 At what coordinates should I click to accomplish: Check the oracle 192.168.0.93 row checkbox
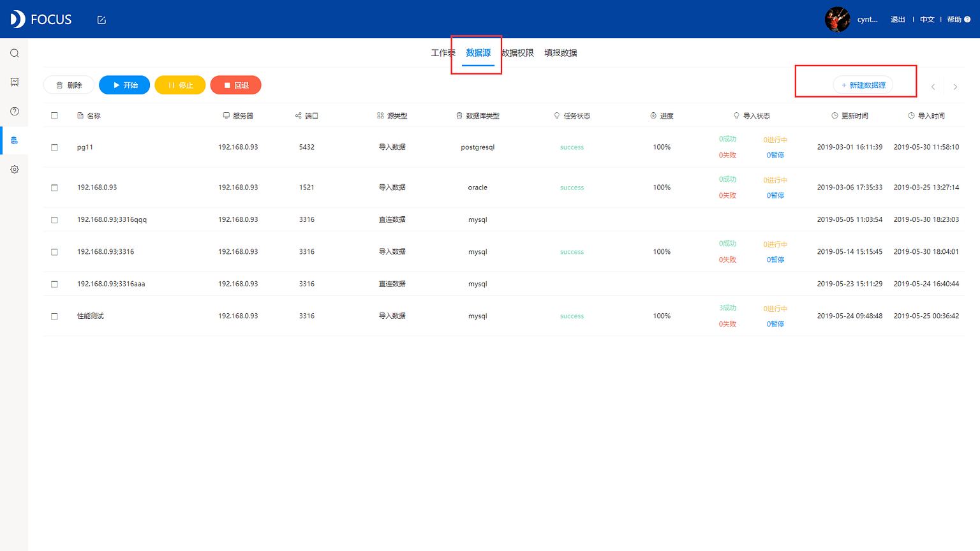coord(54,187)
